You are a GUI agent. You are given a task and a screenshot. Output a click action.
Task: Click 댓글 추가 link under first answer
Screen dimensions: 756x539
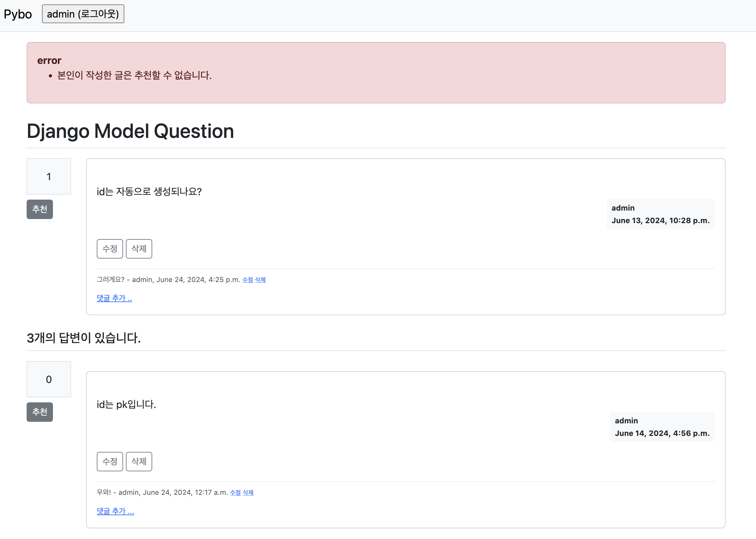click(115, 511)
